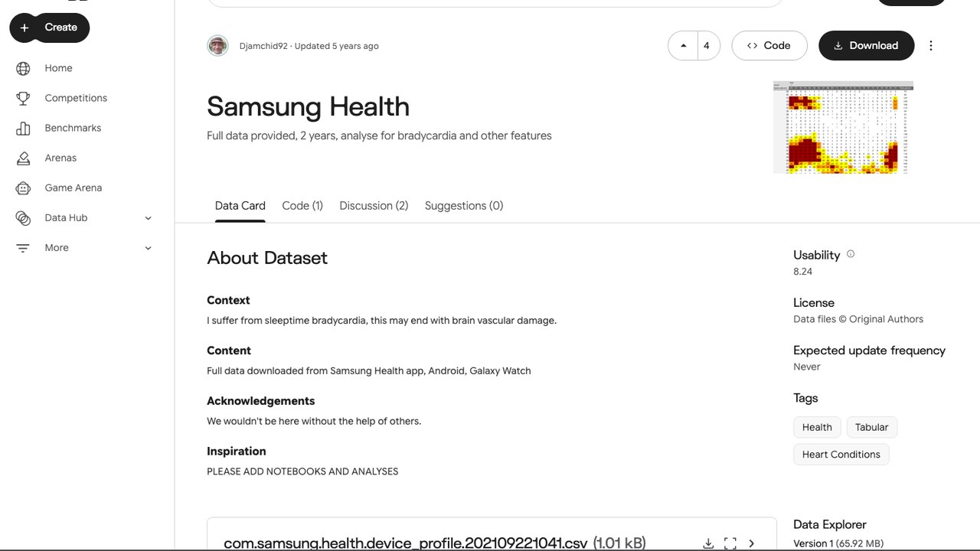The height and width of the screenshot is (551, 980).
Task: Click 'PLEASE ADD NOTEBOOKS AND ANALYSES' text
Action: point(302,471)
